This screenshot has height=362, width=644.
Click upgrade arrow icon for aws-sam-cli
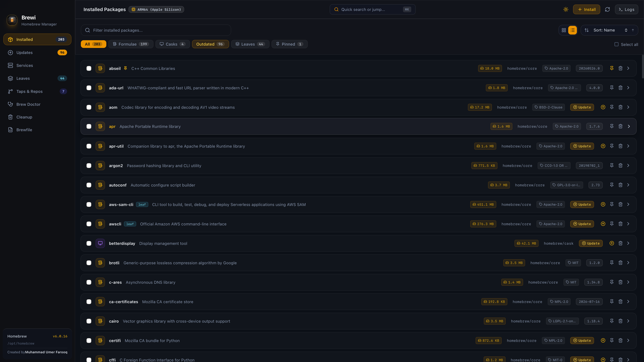tap(603, 204)
